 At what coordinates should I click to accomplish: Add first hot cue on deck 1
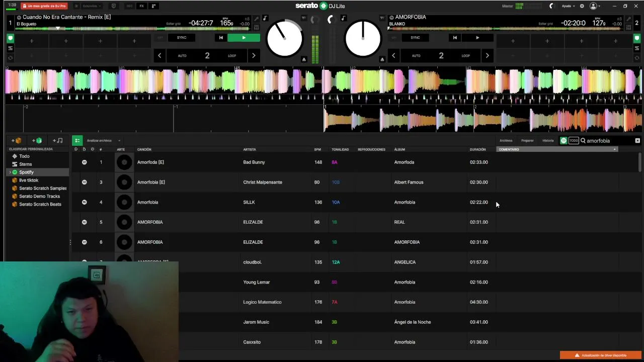coord(31,41)
